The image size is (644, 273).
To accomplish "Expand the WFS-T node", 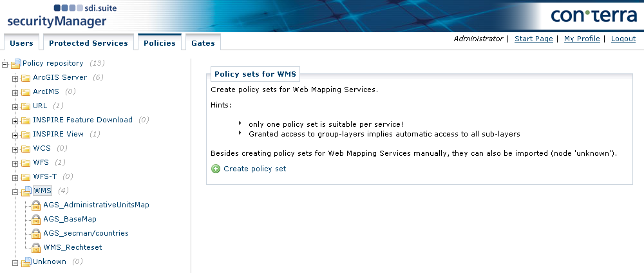I will [x=15, y=178].
